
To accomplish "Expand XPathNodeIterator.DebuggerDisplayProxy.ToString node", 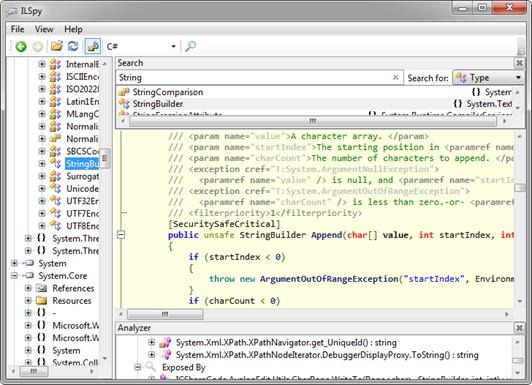I will pos(151,355).
